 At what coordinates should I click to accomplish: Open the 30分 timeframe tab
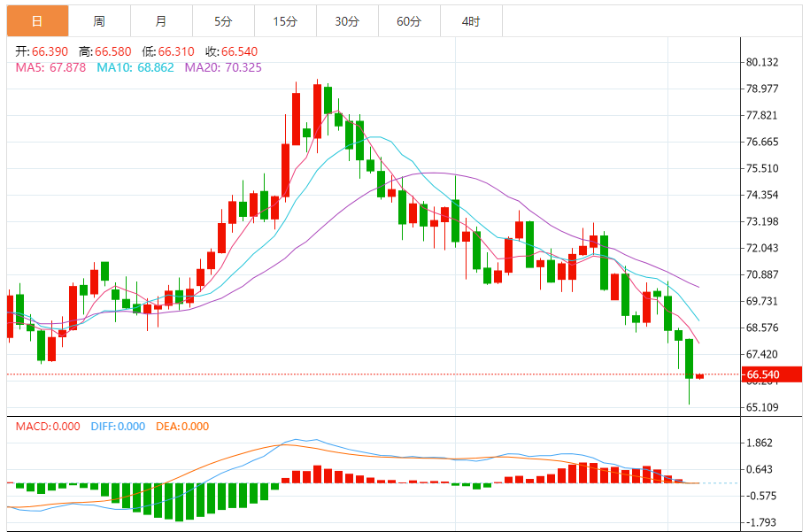tap(347, 21)
